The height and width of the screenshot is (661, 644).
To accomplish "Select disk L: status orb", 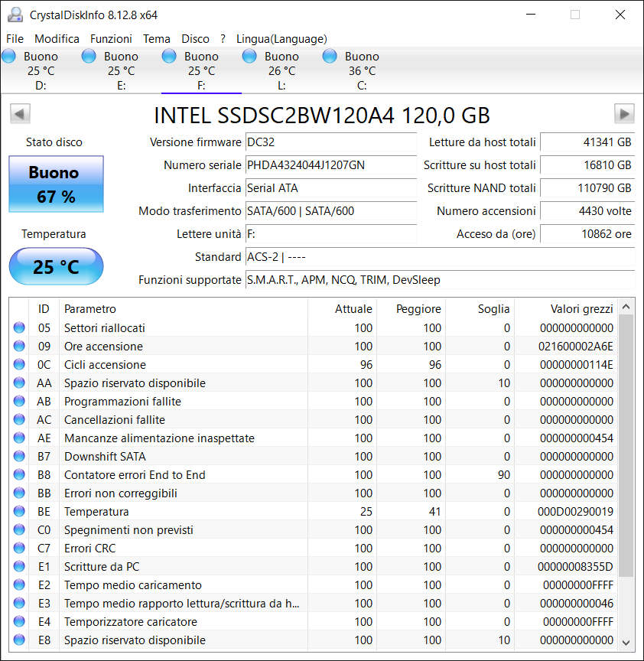I will point(249,56).
